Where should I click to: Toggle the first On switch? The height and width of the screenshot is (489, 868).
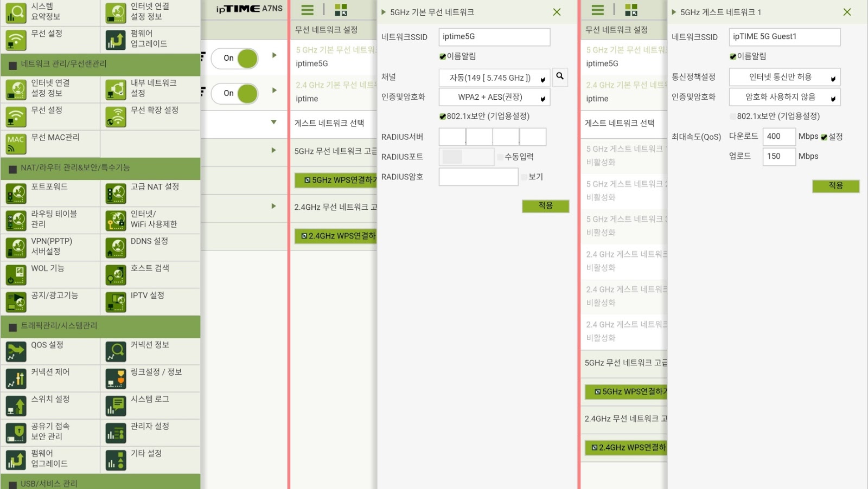[x=234, y=59]
